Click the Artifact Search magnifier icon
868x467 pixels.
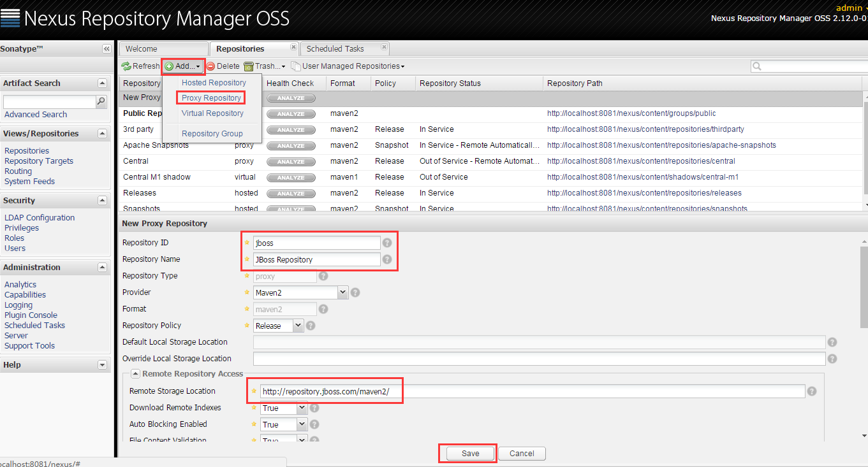(101, 102)
